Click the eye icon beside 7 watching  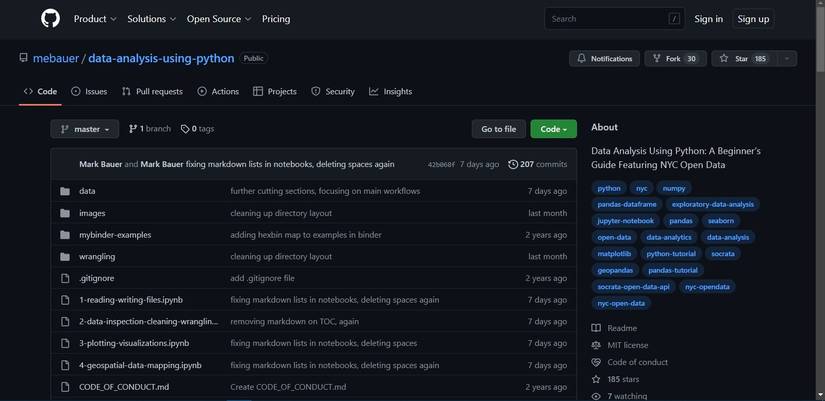coord(596,396)
